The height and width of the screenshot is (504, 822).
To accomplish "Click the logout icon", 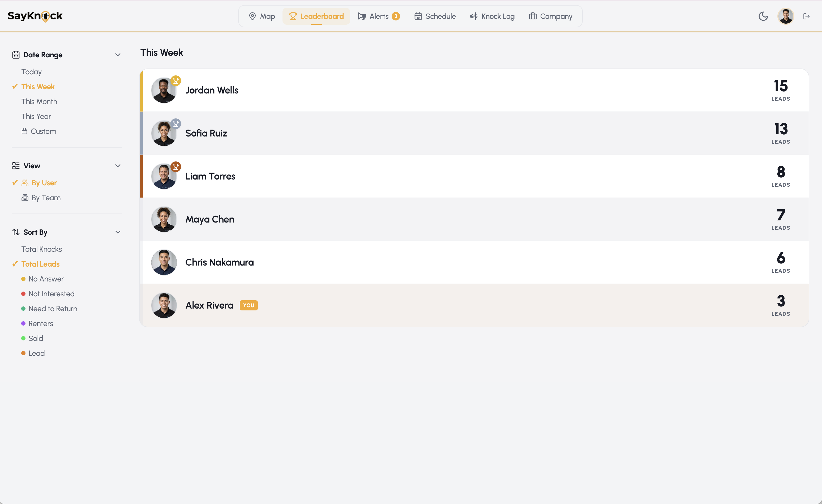I will pyautogui.click(x=807, y=16).
